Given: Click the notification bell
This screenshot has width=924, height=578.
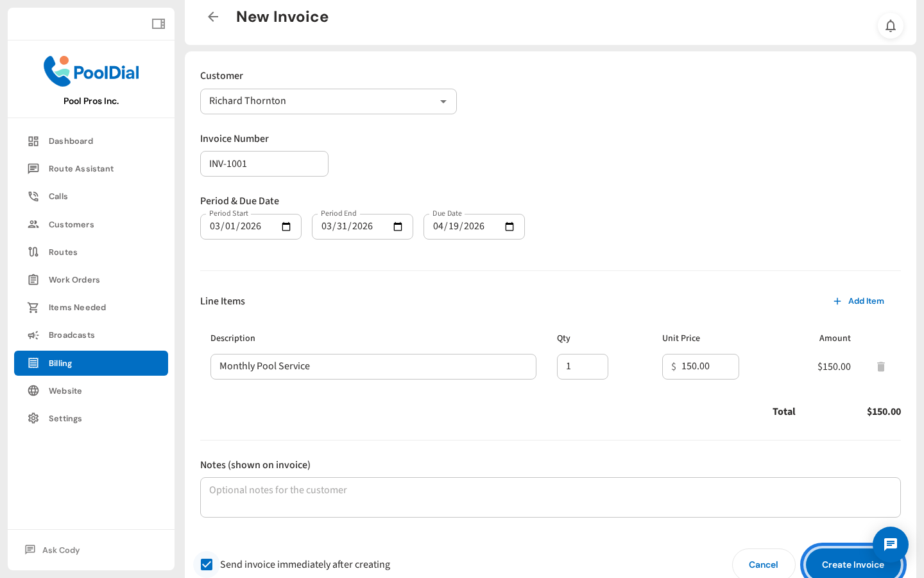Looking at the screenshot, I should coord(891,26).
